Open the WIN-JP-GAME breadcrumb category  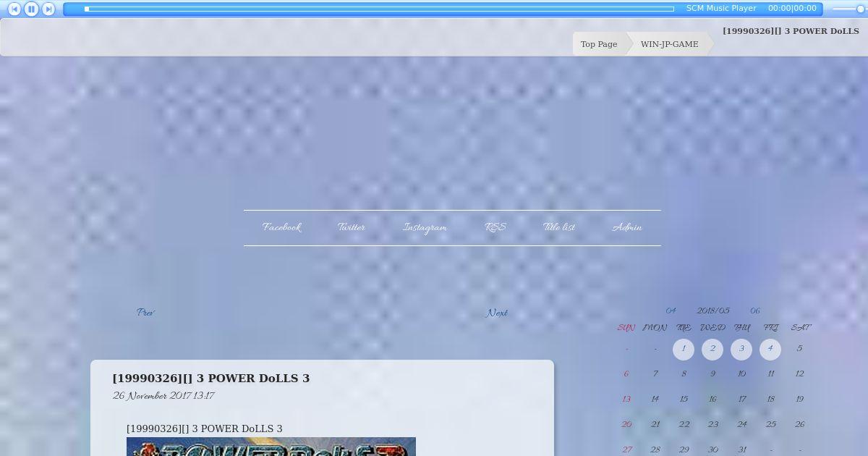point(670,44)
